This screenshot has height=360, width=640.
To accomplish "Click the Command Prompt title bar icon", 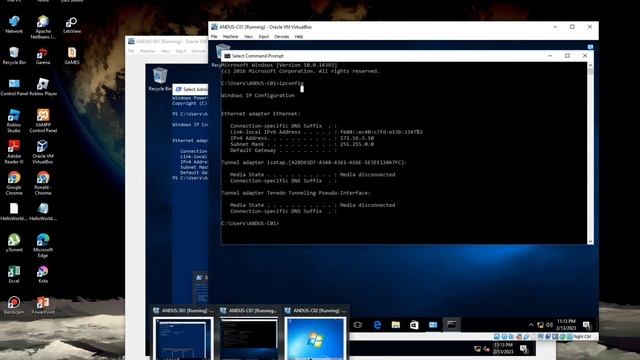I will pos(227,56).
